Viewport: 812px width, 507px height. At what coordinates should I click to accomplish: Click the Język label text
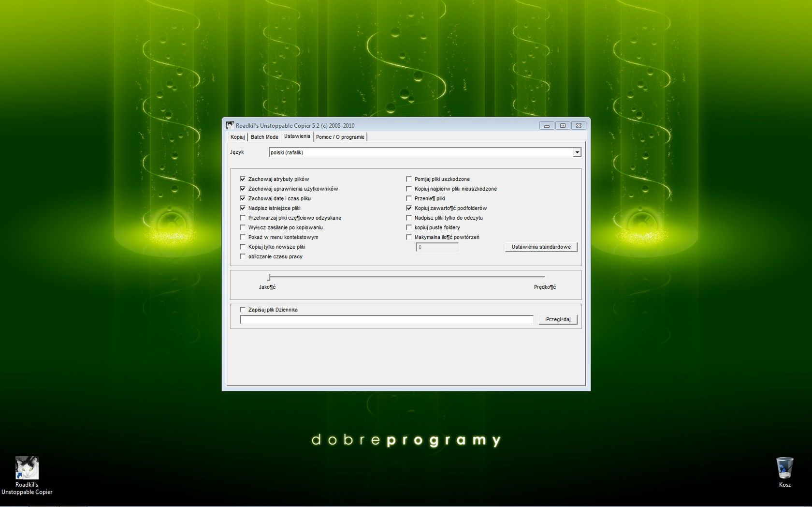(x=237, y=152)
